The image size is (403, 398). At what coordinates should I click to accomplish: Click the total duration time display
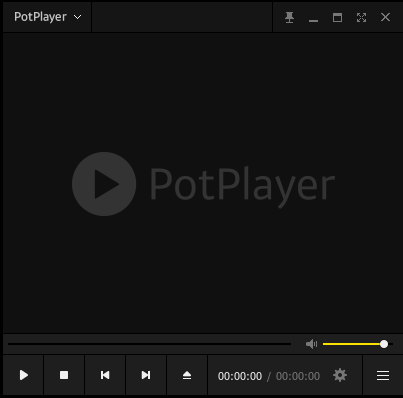298,376
